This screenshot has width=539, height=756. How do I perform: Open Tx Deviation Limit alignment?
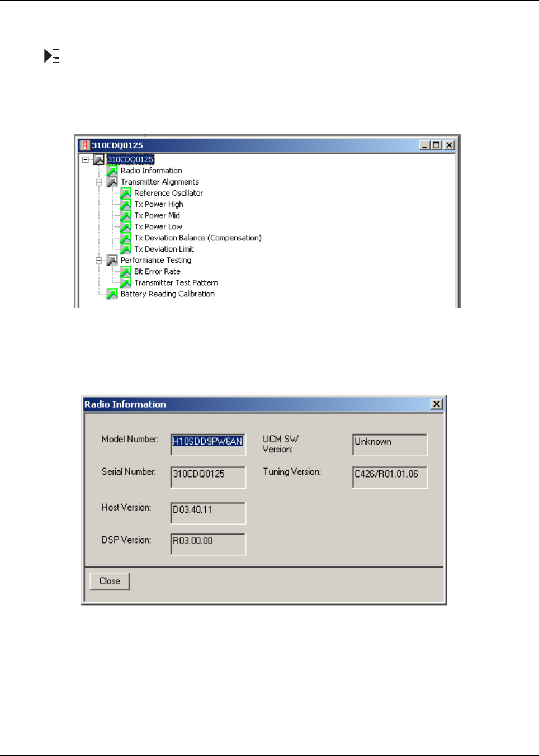(164, 249)
